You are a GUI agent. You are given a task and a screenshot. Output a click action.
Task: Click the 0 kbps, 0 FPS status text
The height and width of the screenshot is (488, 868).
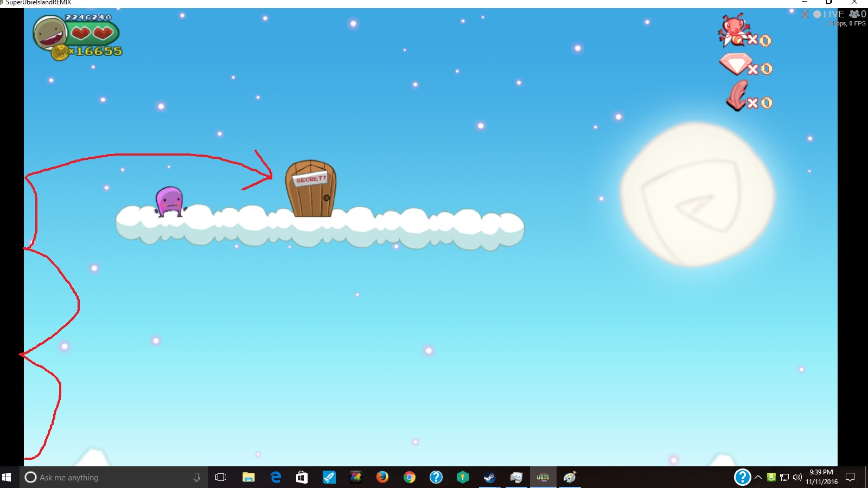click(x=847, y=23)
